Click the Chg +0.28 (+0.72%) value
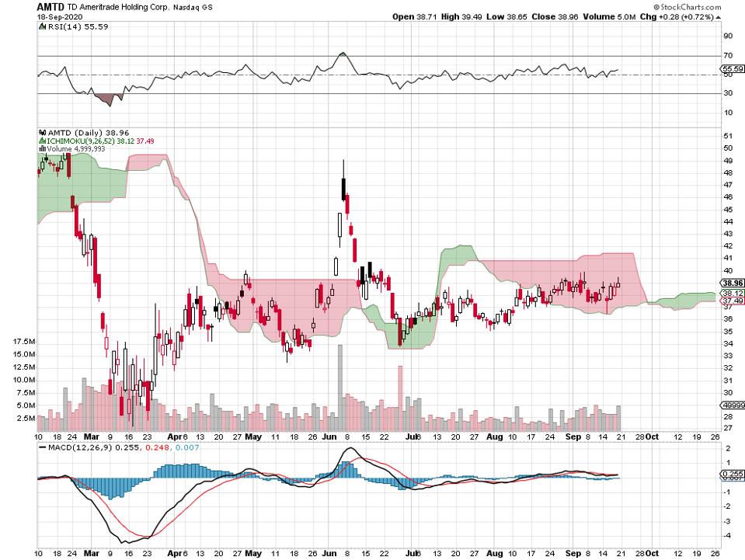This screenshot has height=560, width=745. pos(677,16)
